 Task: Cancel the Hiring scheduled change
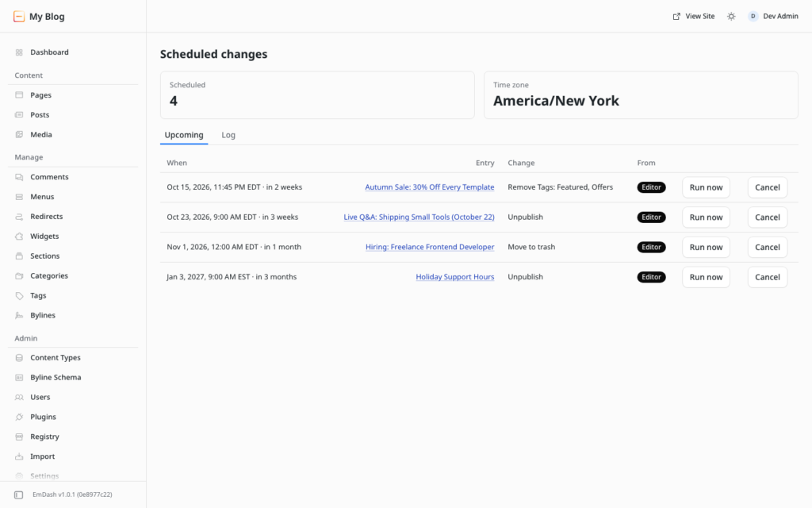tap(767, 248)
